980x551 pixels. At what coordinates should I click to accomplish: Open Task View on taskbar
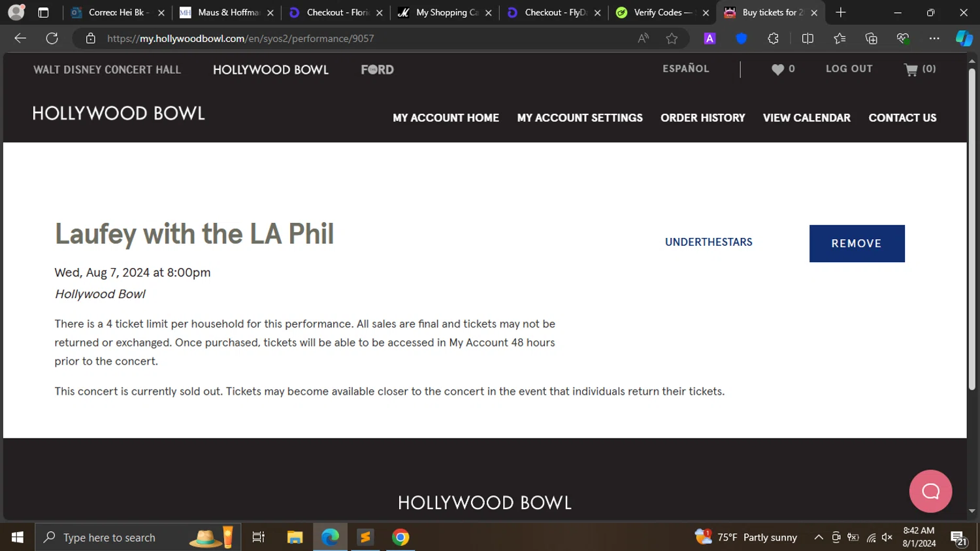tap(258, 537)
